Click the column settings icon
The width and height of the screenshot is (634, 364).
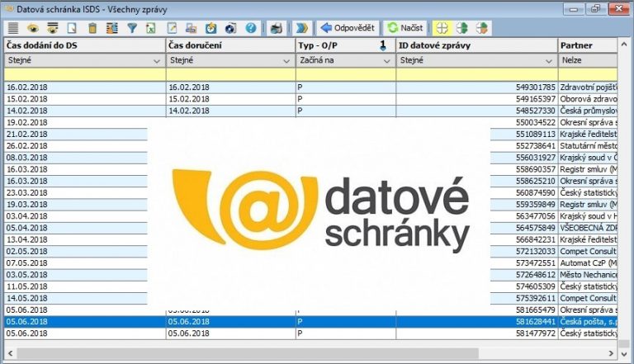pyautogui.click(x=112, y=28)
